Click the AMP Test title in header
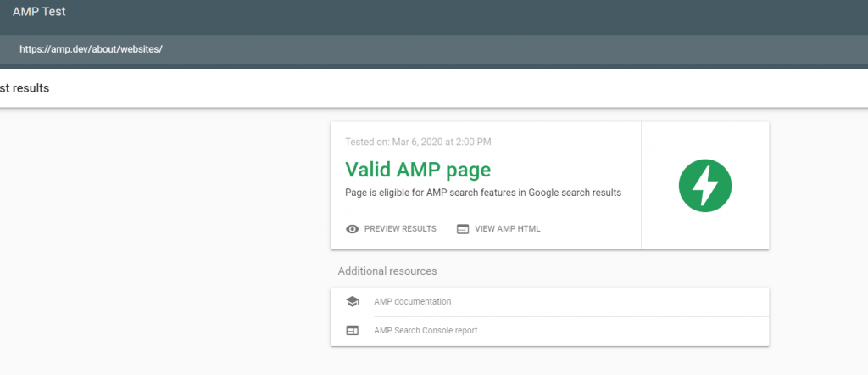Screen dimensions: 868x375 click(x=39, y=12)
